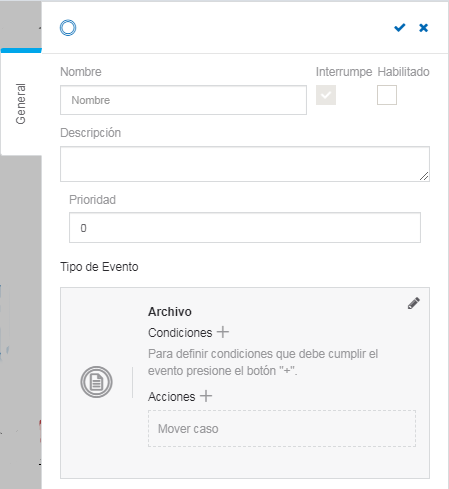Click into the Descripción text area

pos(245,164)
